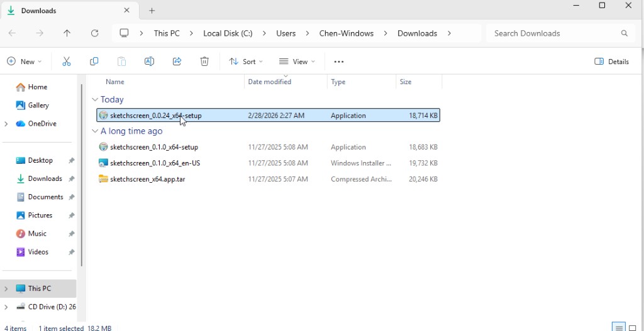Expand chevron after Downloads in address bar

[449, 33]
